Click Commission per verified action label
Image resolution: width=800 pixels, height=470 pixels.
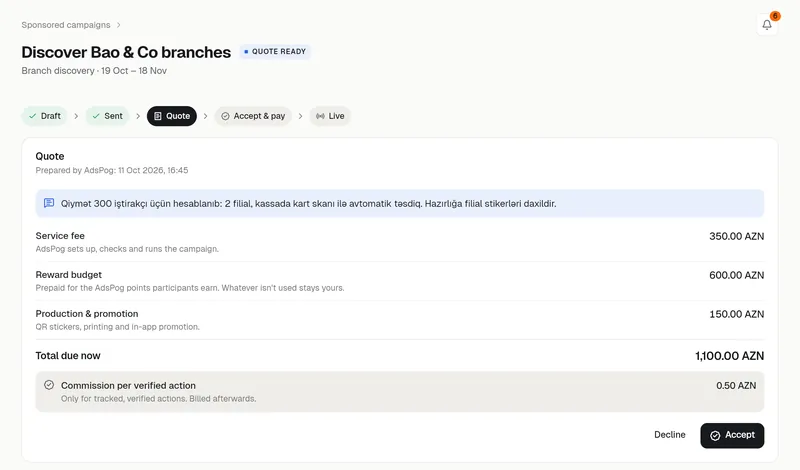128,385
